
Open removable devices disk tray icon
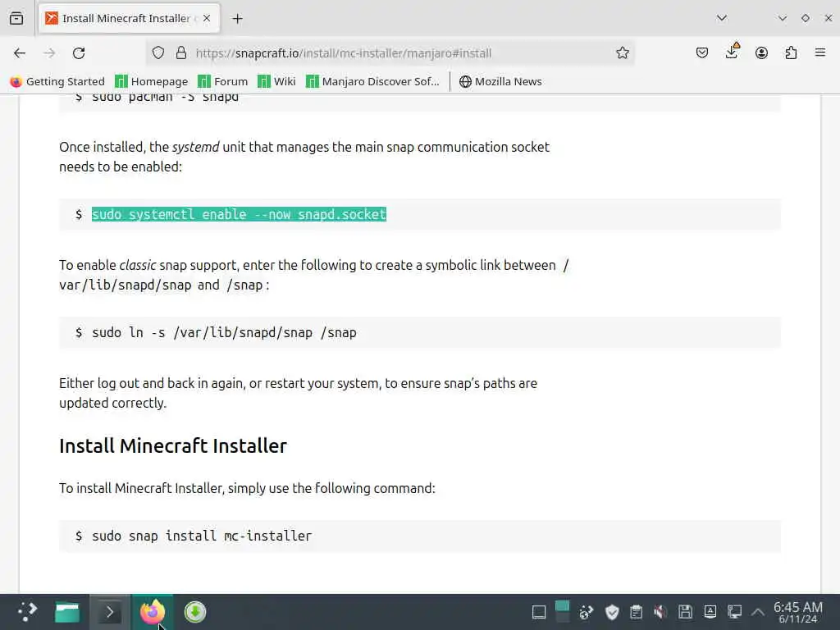click(x=685, y=612)
